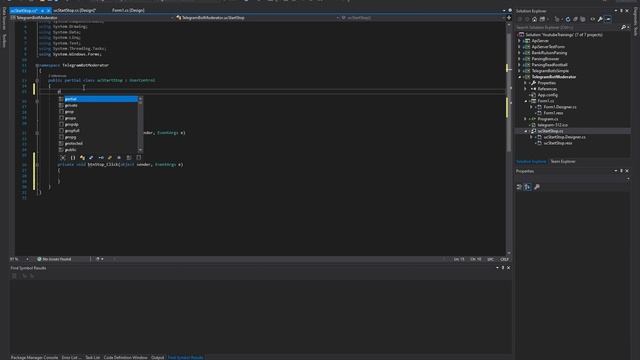Viewport: 640px width, 360px height.
Task: Click the first IntelliSense filter icon
Action: pos(63,158)
